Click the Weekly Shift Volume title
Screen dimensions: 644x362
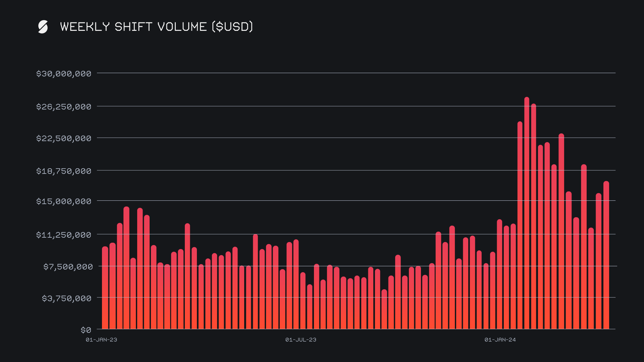[x=156, y=27]
